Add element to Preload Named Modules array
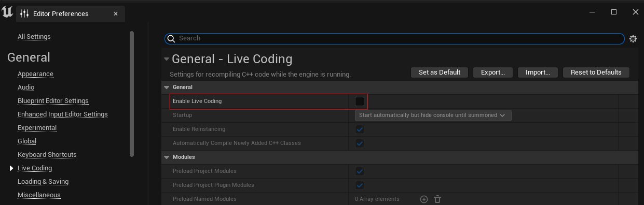The width and height of the screenshot is (644, 205). tap(424, 199)
